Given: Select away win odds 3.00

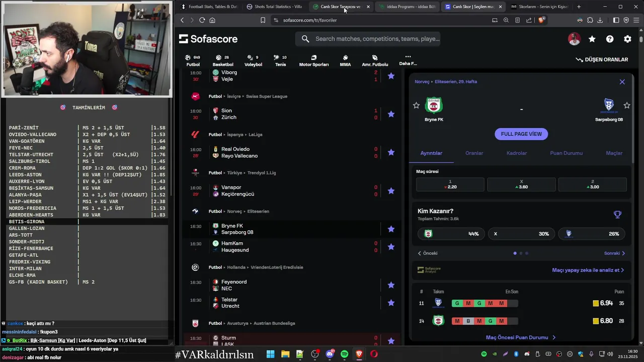Looking at the screenshot, I should [593, 184].
